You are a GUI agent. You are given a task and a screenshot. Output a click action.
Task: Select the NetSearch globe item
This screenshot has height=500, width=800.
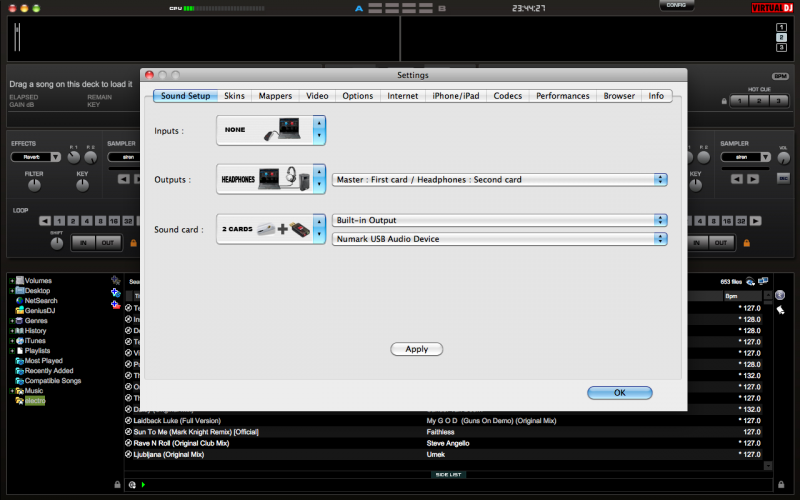click(37, 301)
